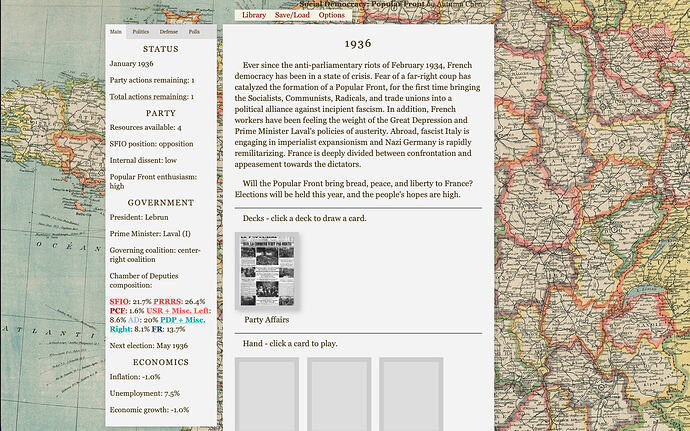This screenshot has width=690, height=431.
Task: Click the PCF party label
Action: 118,311
